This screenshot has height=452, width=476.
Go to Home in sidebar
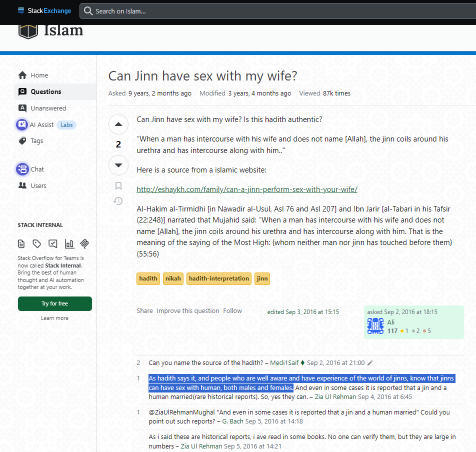pyautogui.click(x=39, y=75)
